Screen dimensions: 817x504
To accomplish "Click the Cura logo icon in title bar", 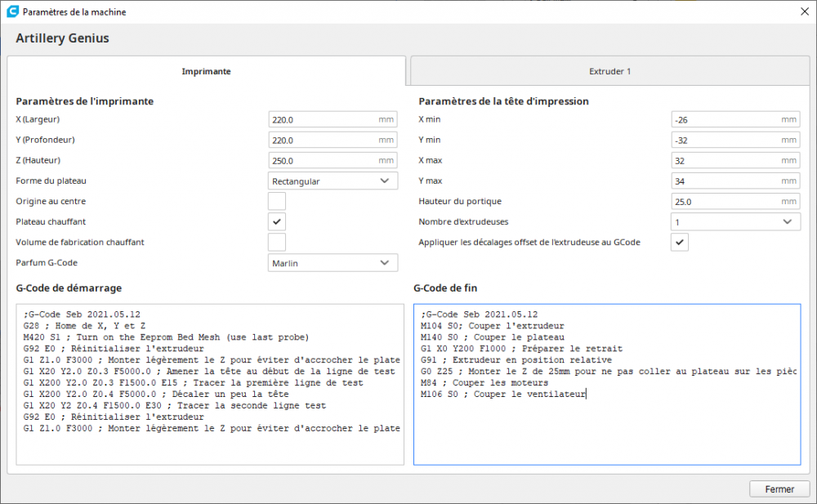I will pyautogui.click(x=12, y=11).
